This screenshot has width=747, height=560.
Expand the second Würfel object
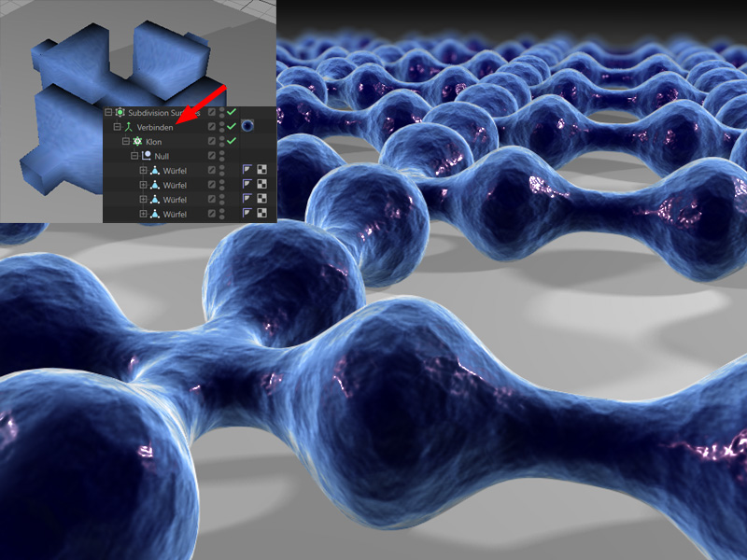click(143, 185)
